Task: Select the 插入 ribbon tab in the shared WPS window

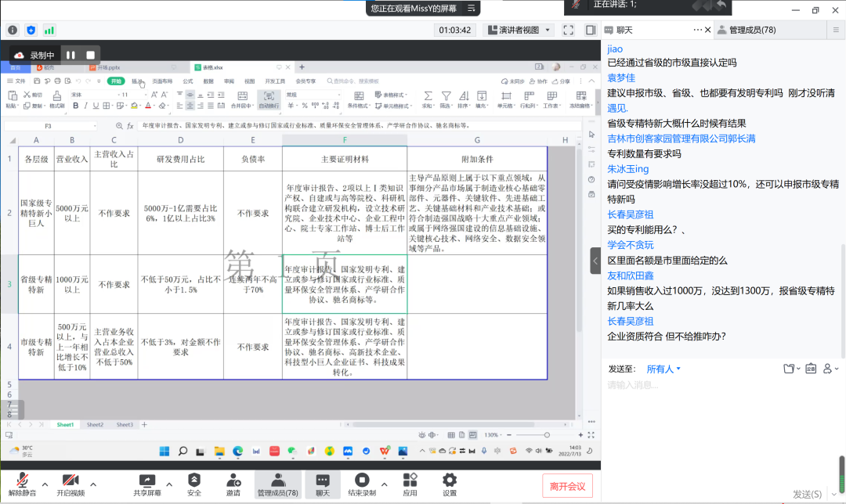Action: [138, 81]
